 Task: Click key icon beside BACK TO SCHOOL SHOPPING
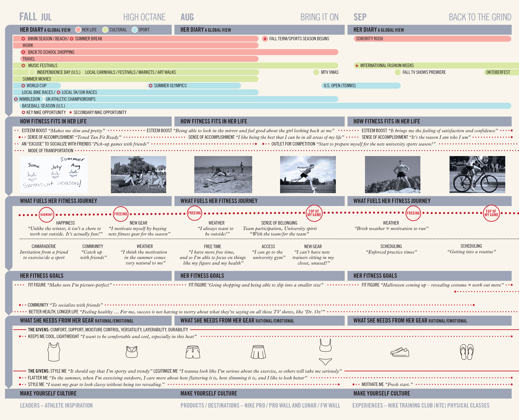(x=23, y=52)
